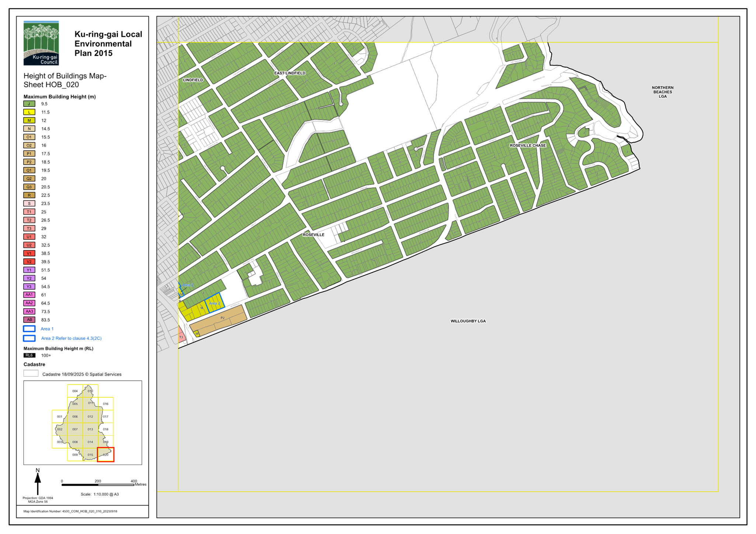Click tile 007 in the index map
The width and height of the screenshot is (756, 534).
tap(75, 429)
